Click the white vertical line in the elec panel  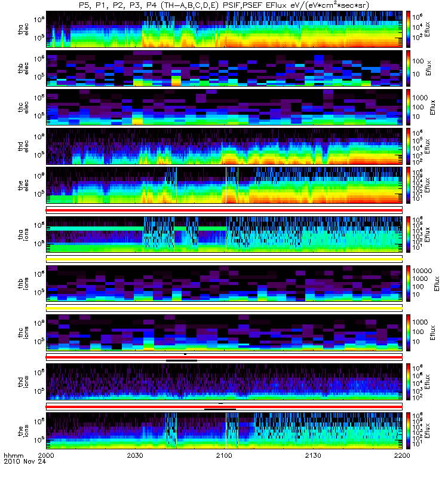226,185
